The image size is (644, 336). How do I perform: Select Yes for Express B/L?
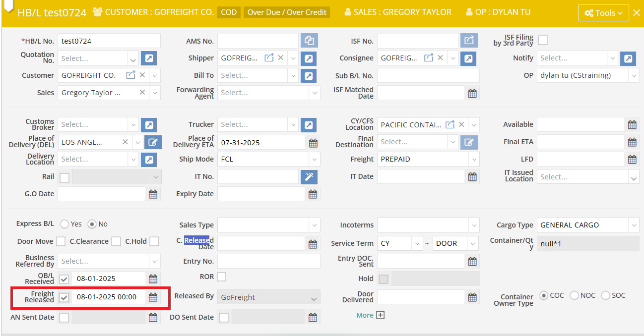coord(64,224)
